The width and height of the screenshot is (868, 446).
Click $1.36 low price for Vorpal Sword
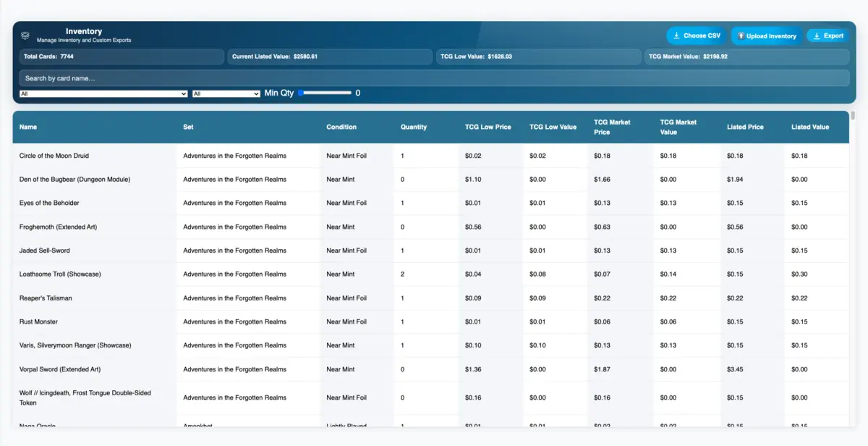tap(474, 369)
